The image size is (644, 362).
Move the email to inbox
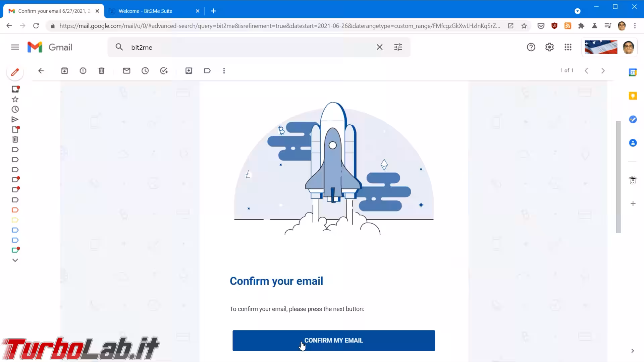(x=189, y=71)
